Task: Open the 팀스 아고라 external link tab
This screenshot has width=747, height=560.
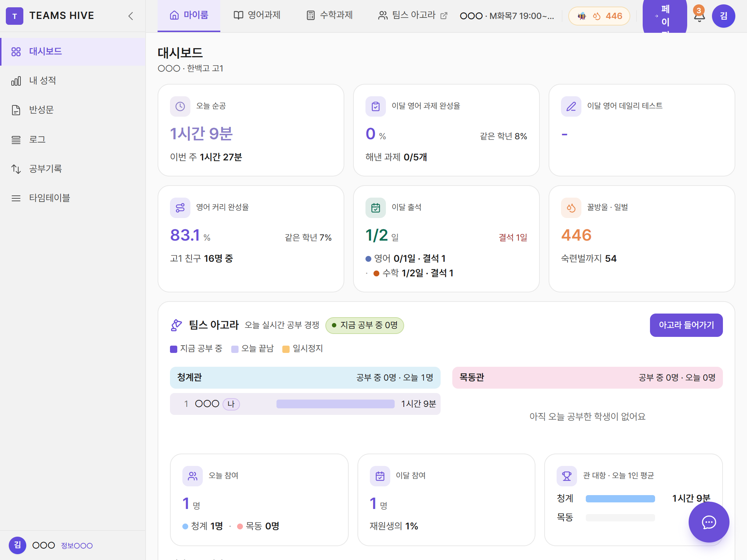Action: point(413,15)
